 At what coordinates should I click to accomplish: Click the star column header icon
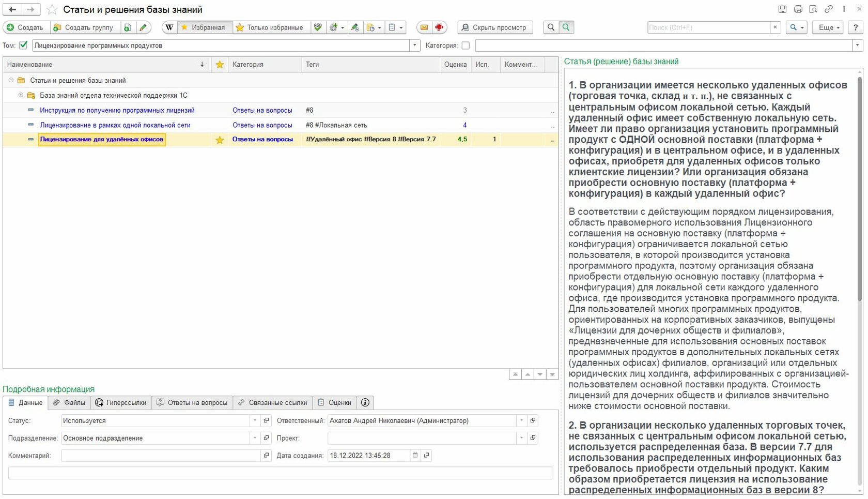(x=220, y=65)
